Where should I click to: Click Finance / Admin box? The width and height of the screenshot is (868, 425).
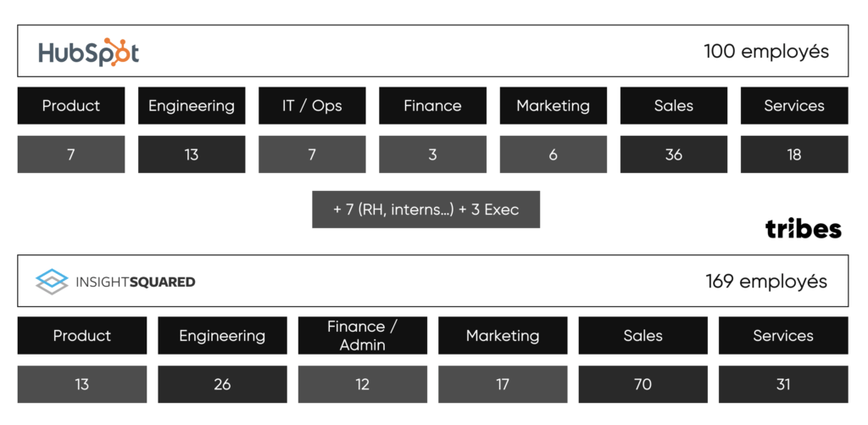coord(363,335)
